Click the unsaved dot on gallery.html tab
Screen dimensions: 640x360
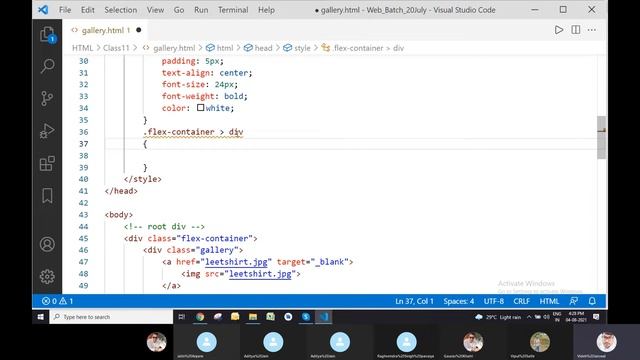tap(139, 30)
